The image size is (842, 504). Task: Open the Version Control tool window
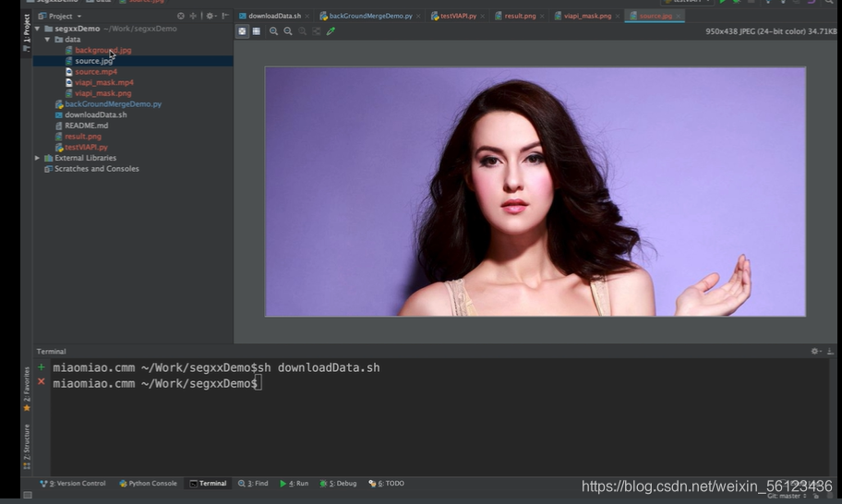(73, 483)
